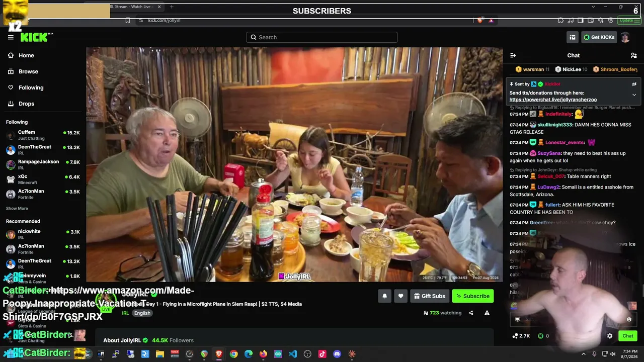Collapse the chat panel with the arrow icon
This screenshot has height=362, width=644.
click(513, 55)
